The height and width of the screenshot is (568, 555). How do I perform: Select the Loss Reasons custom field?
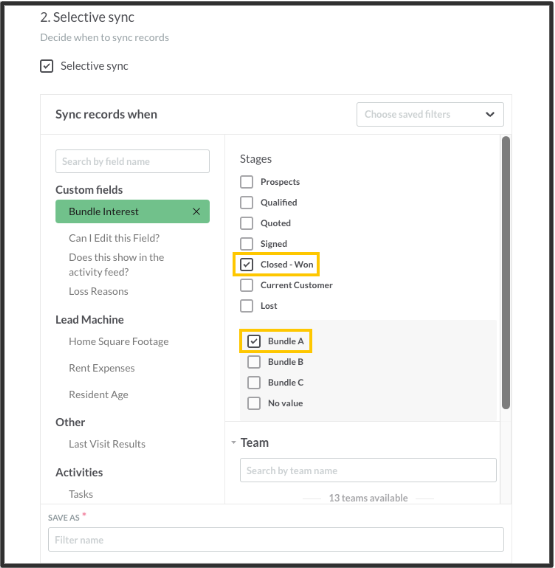[99, 291]
